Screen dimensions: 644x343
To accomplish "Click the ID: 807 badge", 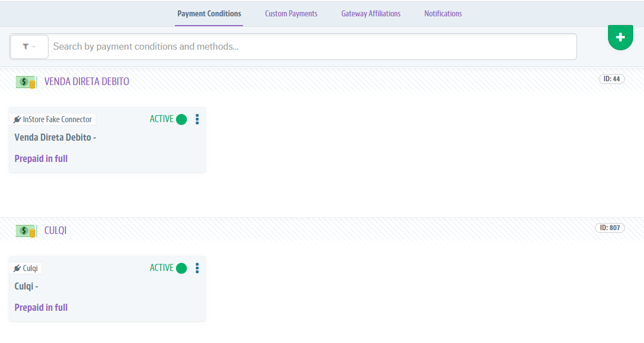I will coord(610,228).
